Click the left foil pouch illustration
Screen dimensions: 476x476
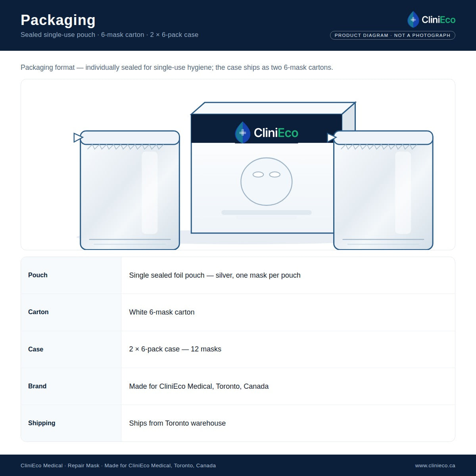(x=130, y=190)
